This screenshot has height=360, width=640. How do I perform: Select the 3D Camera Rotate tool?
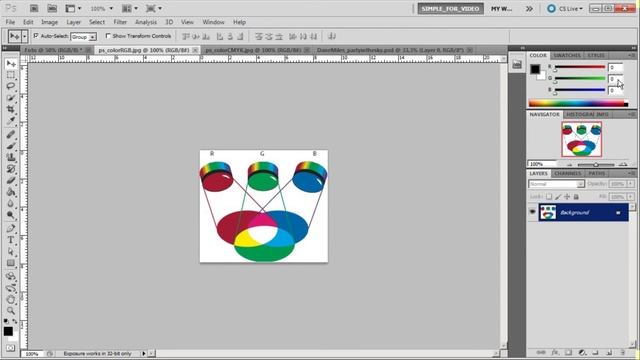coord(11,288)
